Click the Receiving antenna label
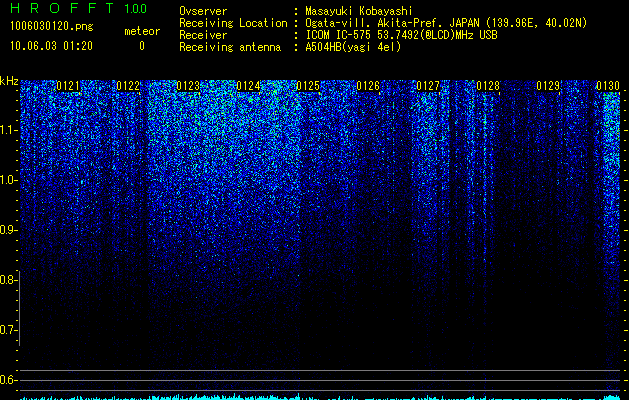Viewport: 629px width, 400px height. point(230,47)
